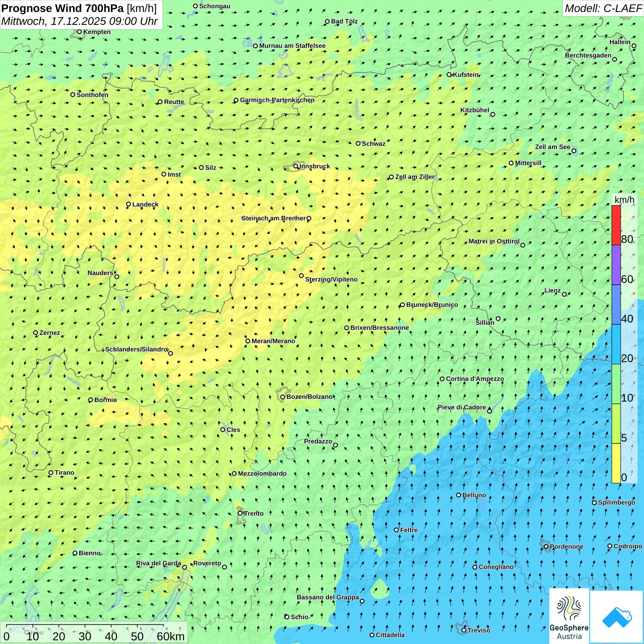644x644 pixels.
Task: Click the Bozen/Bolzano city marker
Action: [x=283, y=397]
